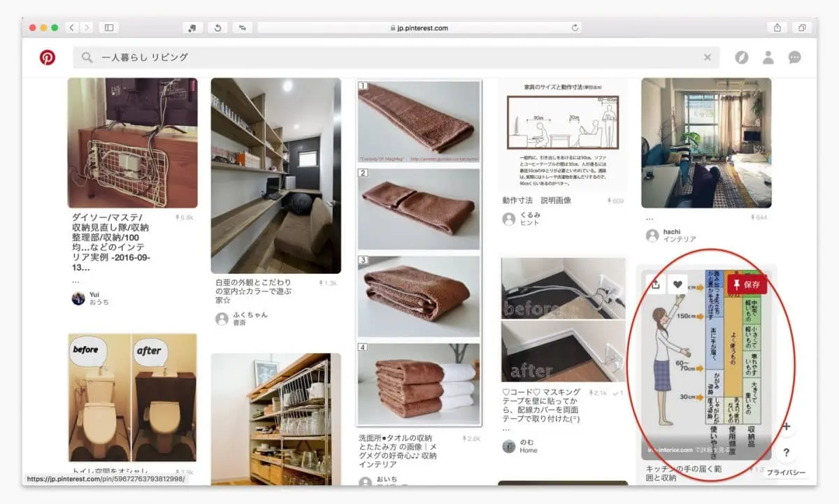839x504 pixels.
Task: Click the Evernote extension toolbar icon
Action: 192,28
